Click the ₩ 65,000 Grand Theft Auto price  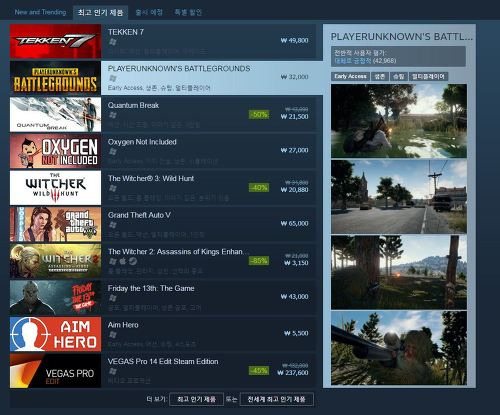(x=294, y=223)
